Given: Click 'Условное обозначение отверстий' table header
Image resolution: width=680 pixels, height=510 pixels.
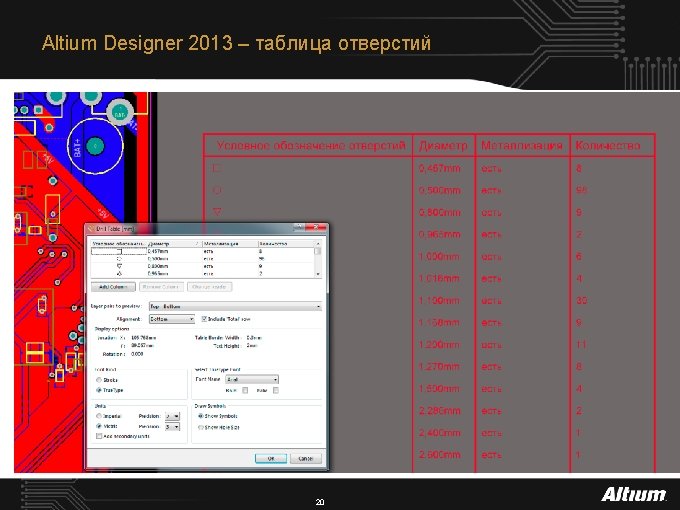Looking at the screenshot, I should point(311,145).
